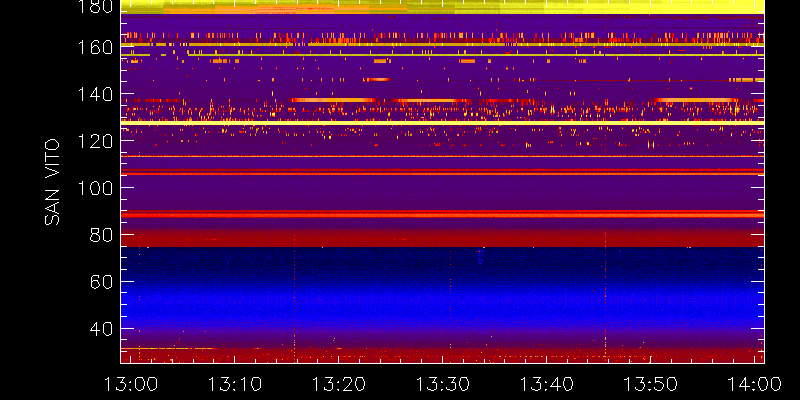The height and width of the screenshot is (400, 800).
Task: Click the 180 frequency axis label
Action: coord(94,7)
